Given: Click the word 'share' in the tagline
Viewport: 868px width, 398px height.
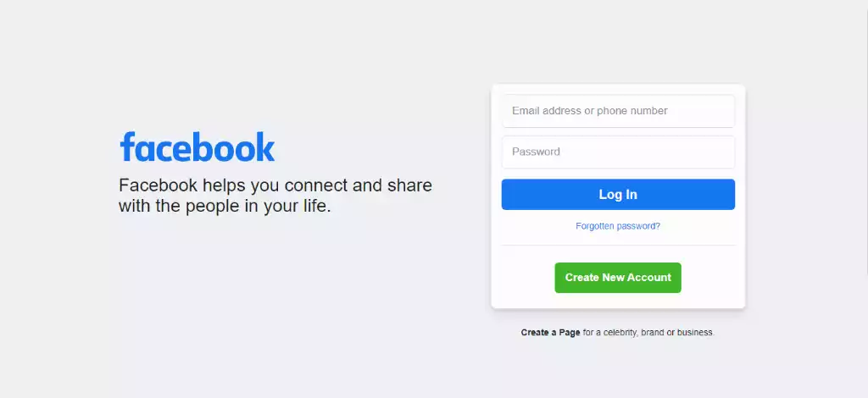Looking at the screenshot, I should [409, 185].
